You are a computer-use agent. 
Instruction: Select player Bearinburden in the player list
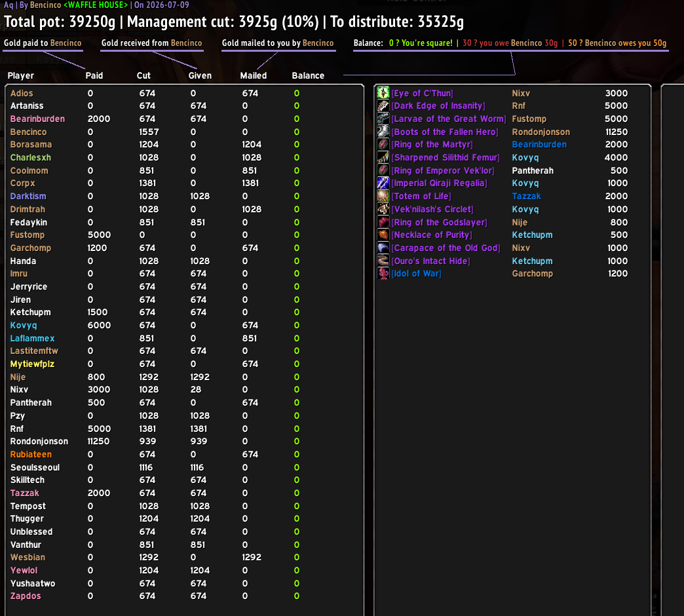pos(37,119)
